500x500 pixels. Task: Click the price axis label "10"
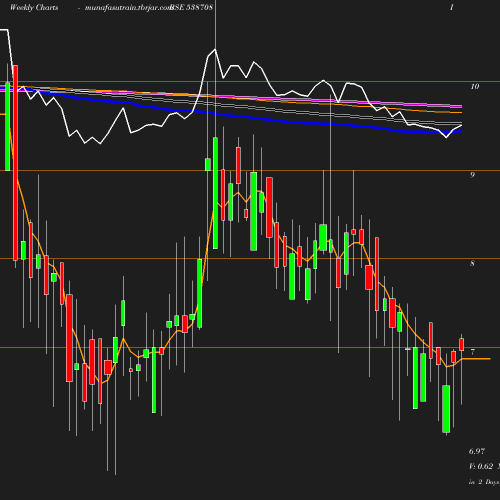[x=475, y=86]
